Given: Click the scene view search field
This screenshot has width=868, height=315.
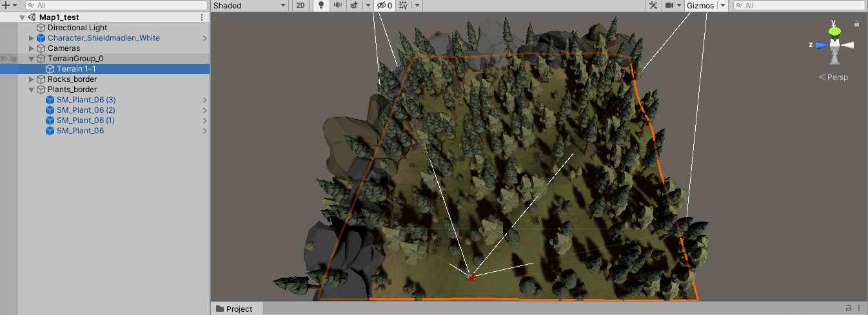Looking at the screenshot, I should click(800, 5).
